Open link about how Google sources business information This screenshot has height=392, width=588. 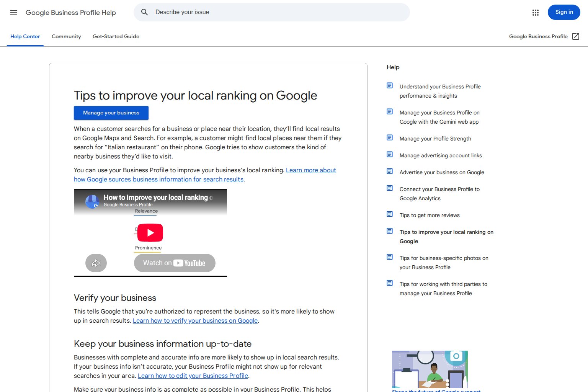205,175
